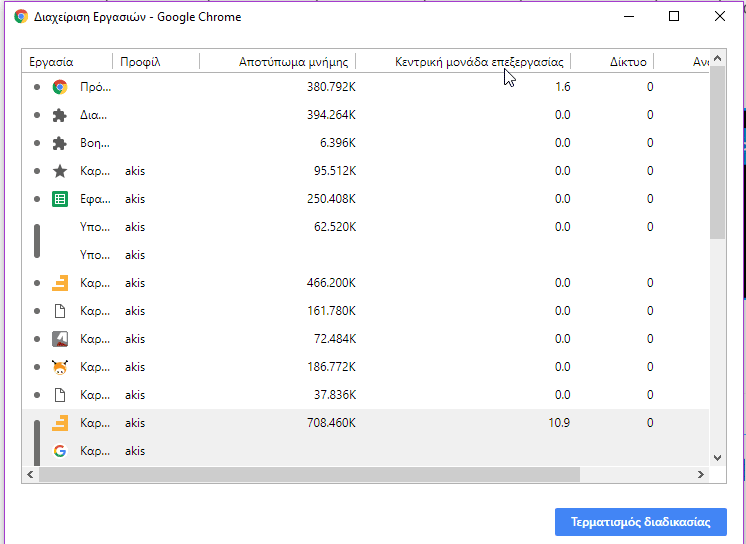Sort by the Προφίλ column header
The height and width of the screenshot is (544, 746).
[140, 62]
